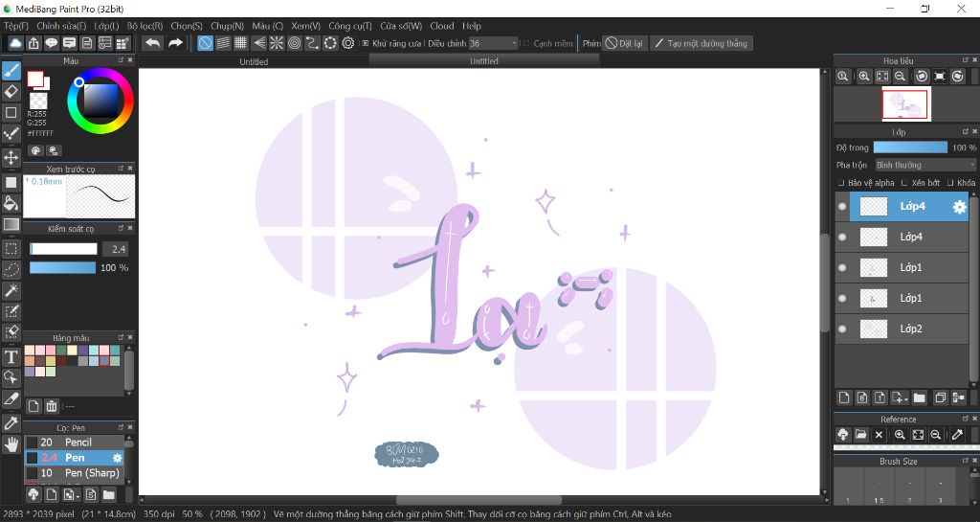Toggle Khử răng cưa anti-aliasing checkbox
Screen dimensions: 980x522
click(x=366, y=44)
